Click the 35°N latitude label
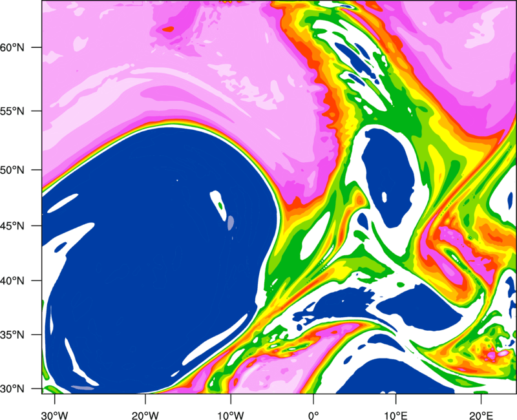The height and width of the screenshot is (420, 517). (12, 335)
